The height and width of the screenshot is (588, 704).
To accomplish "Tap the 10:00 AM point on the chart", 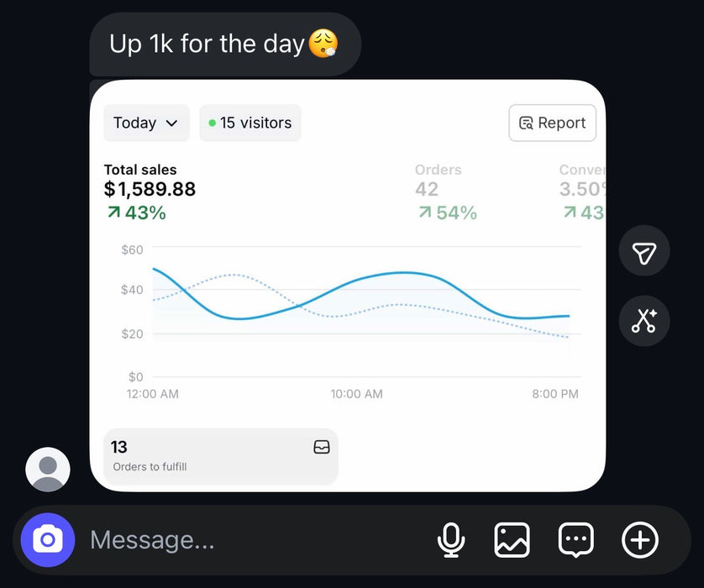I will pos(356,281).
